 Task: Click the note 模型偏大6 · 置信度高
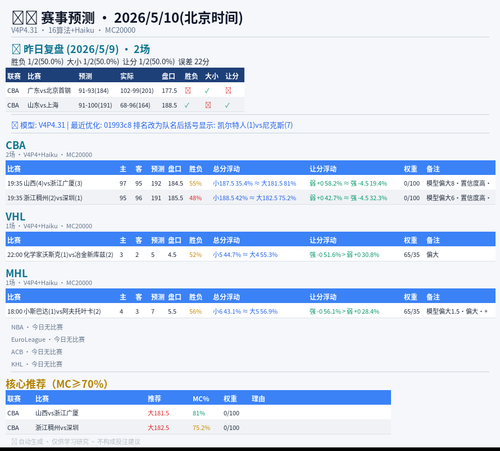458,198
